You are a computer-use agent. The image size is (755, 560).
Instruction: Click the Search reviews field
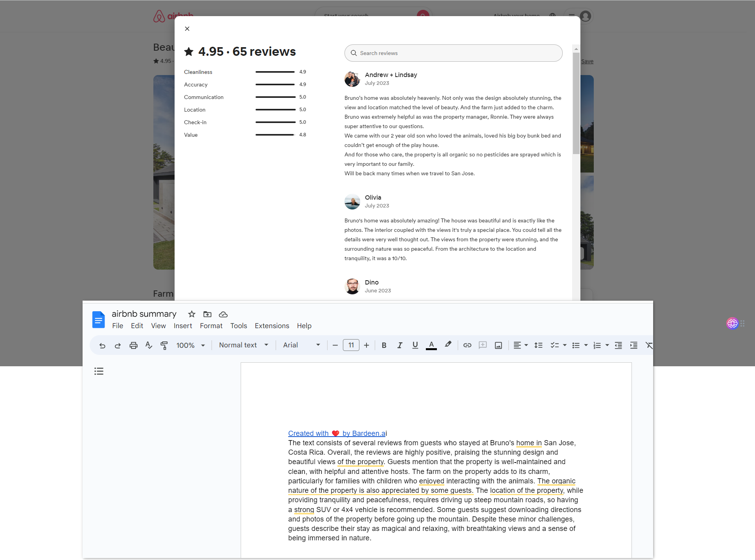[x=453, y=53]
